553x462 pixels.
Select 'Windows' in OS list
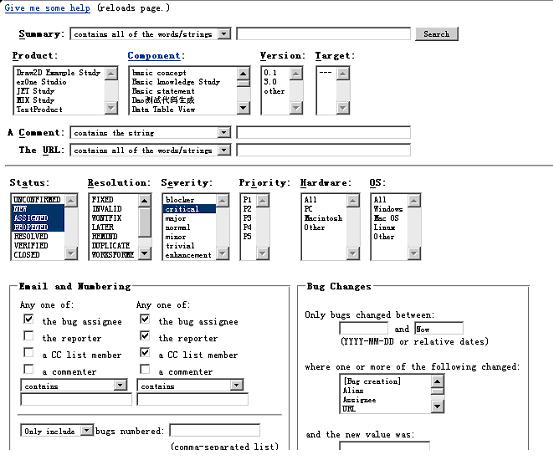[x=388, y=209]
